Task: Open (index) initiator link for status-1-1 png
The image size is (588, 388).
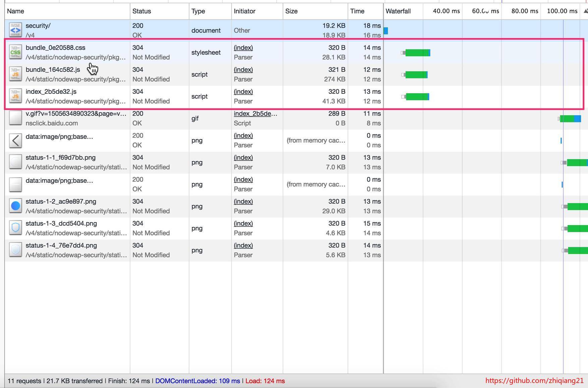Action: [x=243, y=157]
